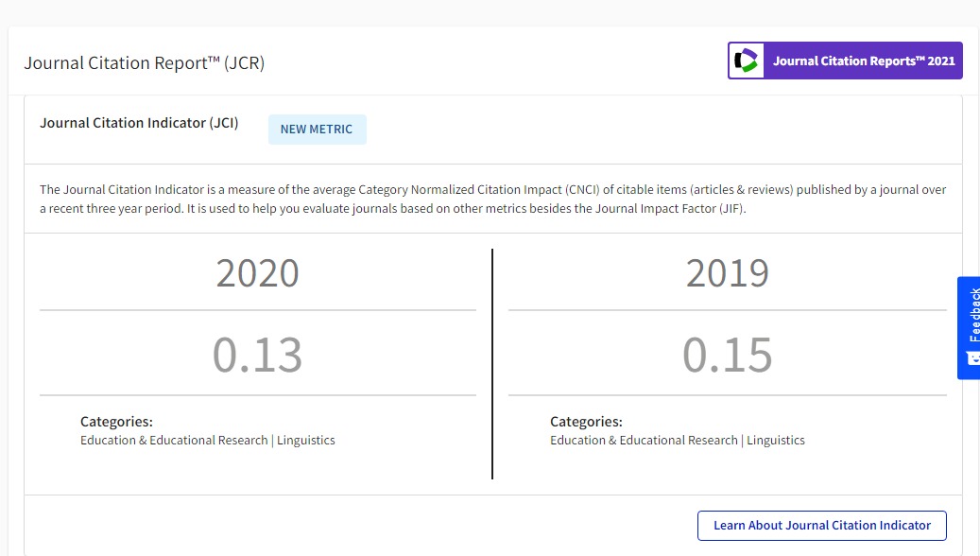The image size is (980, 556).
Task: Click the JCI description paragraph
Action: (492, 199)
